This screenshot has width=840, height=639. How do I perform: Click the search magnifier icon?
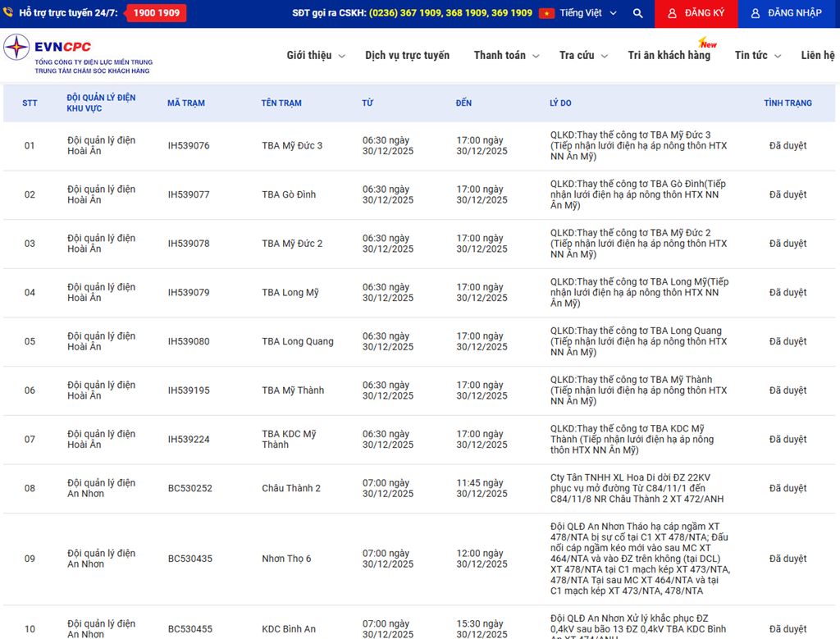638,13
